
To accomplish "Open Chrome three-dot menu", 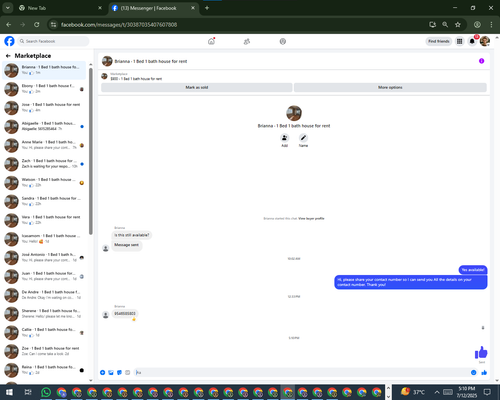I will point(491,24).
